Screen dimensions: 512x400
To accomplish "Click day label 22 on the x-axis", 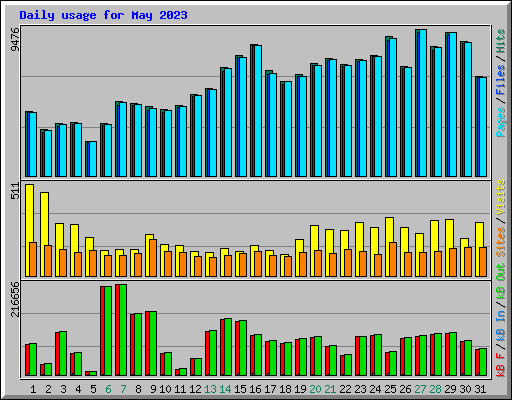I will 345,389.
